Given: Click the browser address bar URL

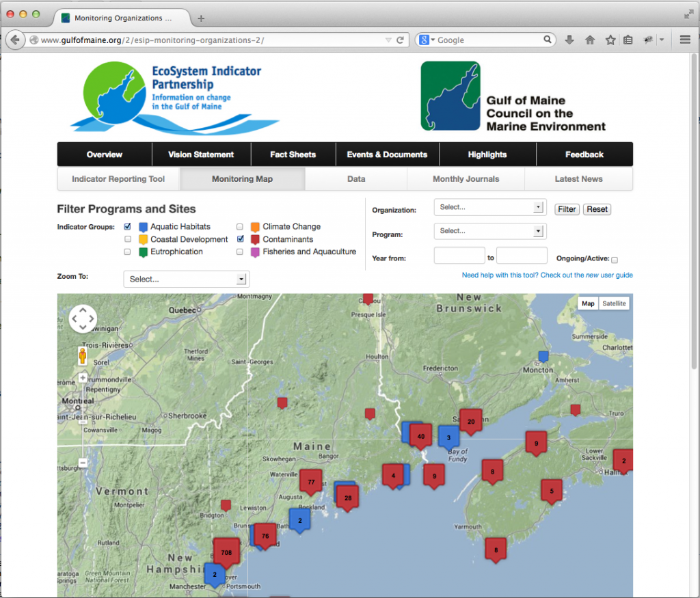Looking at the screenshot, I should coord(152,40).
